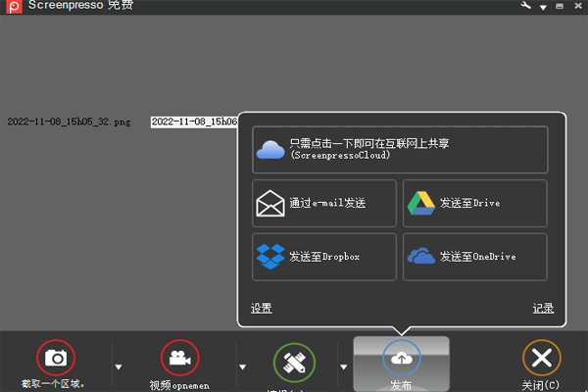Open the 记录 link in publish popup

pos(543,308)
